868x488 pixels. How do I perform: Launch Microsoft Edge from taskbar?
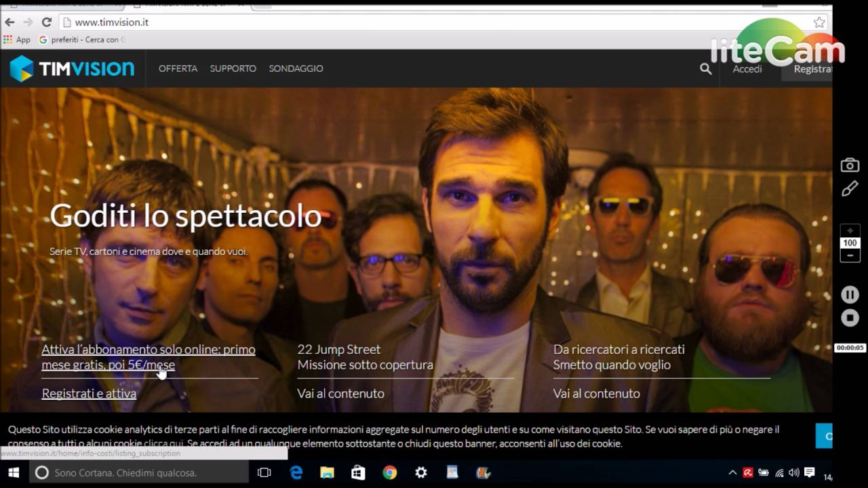click(x=296, y=472)
